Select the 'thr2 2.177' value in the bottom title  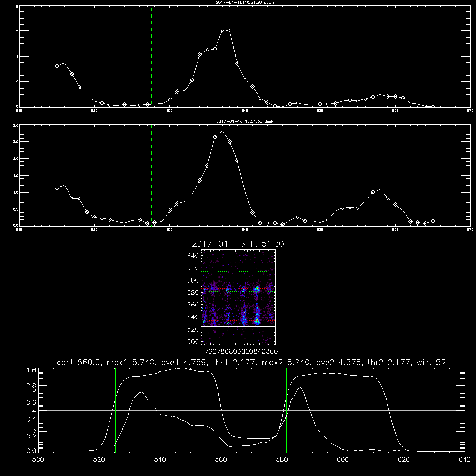coord(389,362)
